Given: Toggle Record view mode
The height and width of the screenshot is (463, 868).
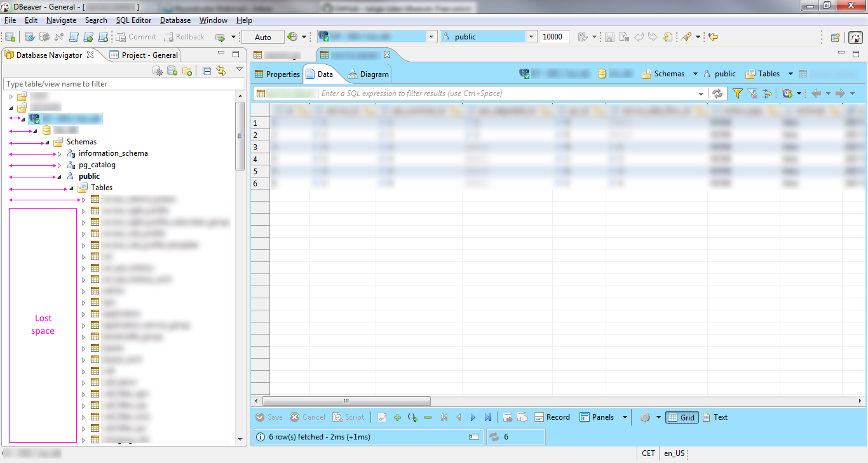Looking at the screenshot, I should point(552,417).
